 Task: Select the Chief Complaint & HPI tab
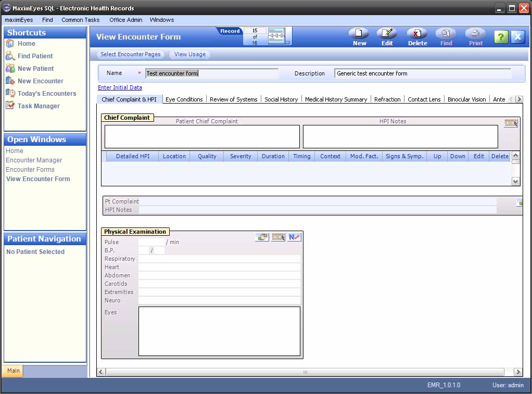coord(129,99)
